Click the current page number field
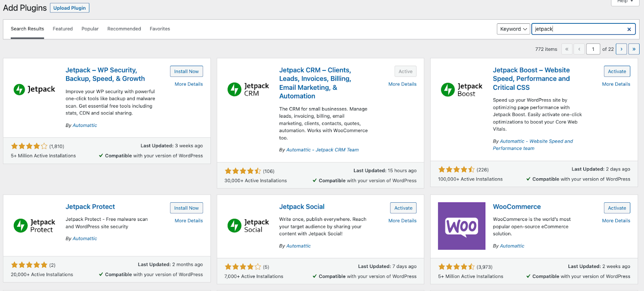Viewport: 644px width, 291px height. click(x=593, y=49)
